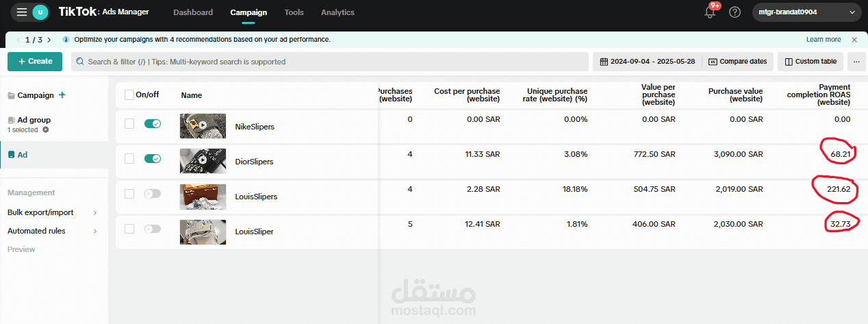Viewport: 868px width, 324px height.
Task: Go to previous recommendation arrow
Action: (18, 40)
